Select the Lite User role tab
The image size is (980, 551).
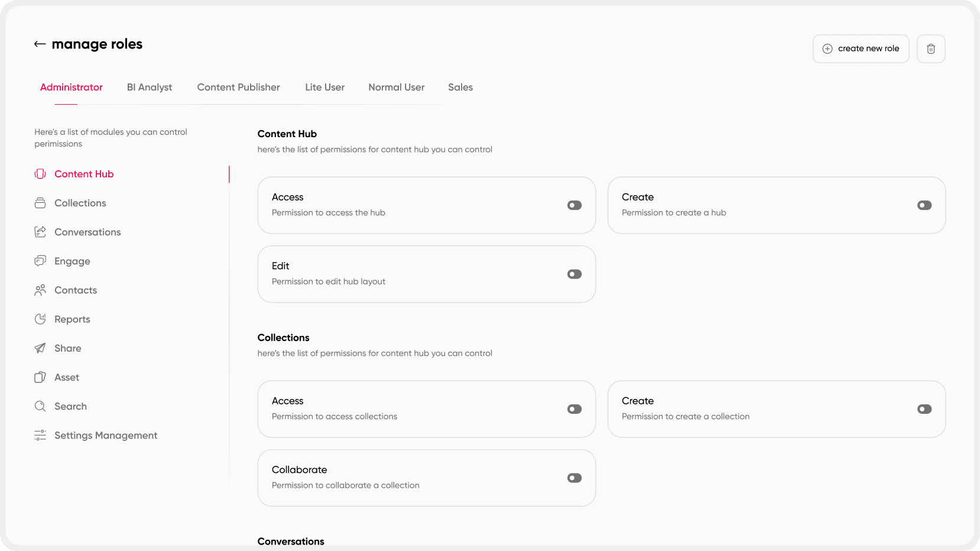click(x=325, y=87)
